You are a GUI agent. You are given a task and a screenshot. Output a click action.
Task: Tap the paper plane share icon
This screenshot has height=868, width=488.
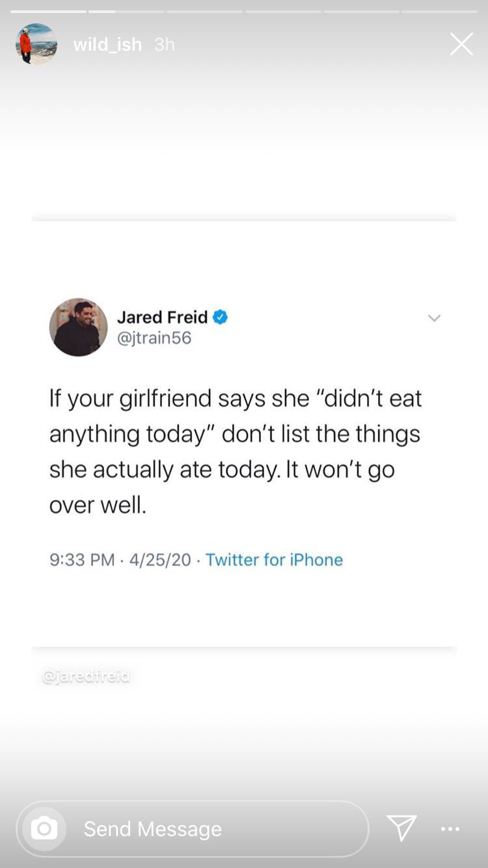pos(401,828)
